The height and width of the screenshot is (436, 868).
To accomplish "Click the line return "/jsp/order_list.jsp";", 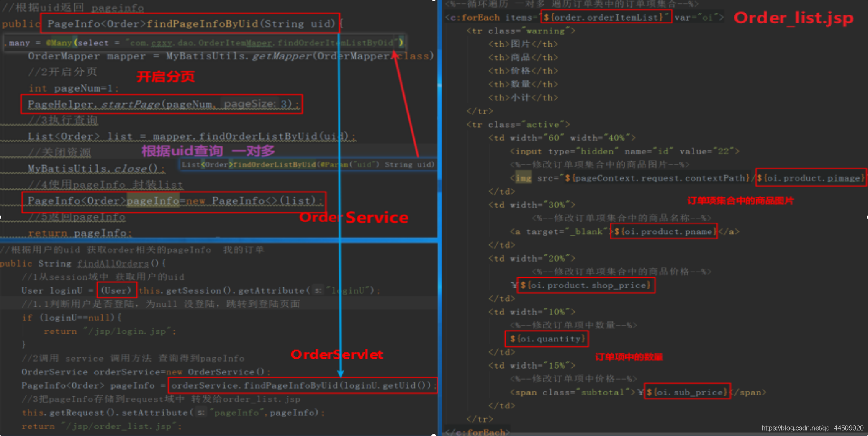I will (102, 426).
